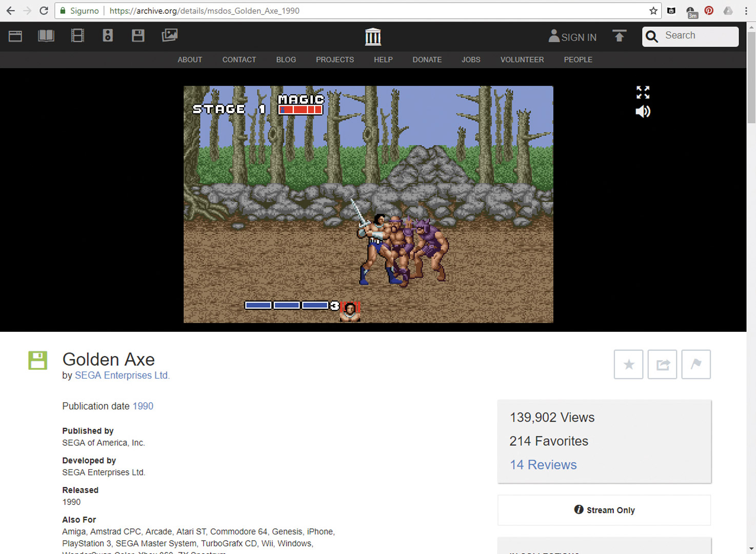Click the 214 Favorites text
This screenshot has width=756, height=554.
[549, 441]
